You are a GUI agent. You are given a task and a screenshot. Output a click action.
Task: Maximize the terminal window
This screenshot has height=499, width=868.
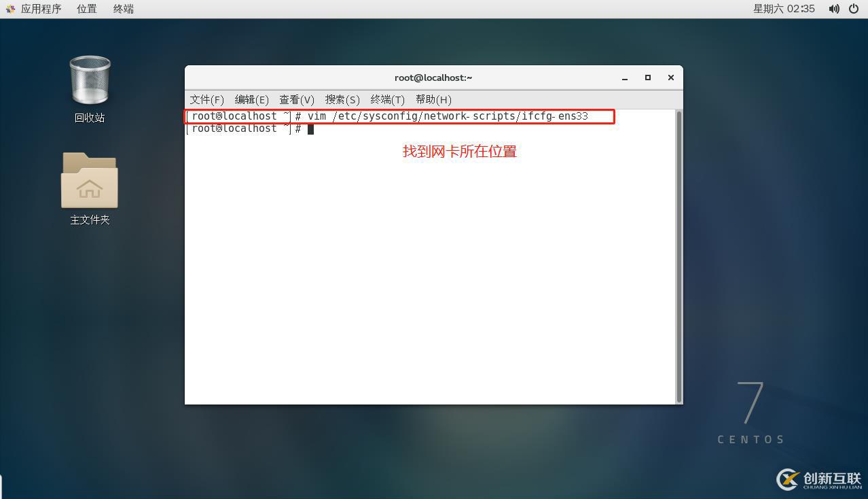click(x=648, y=78)
